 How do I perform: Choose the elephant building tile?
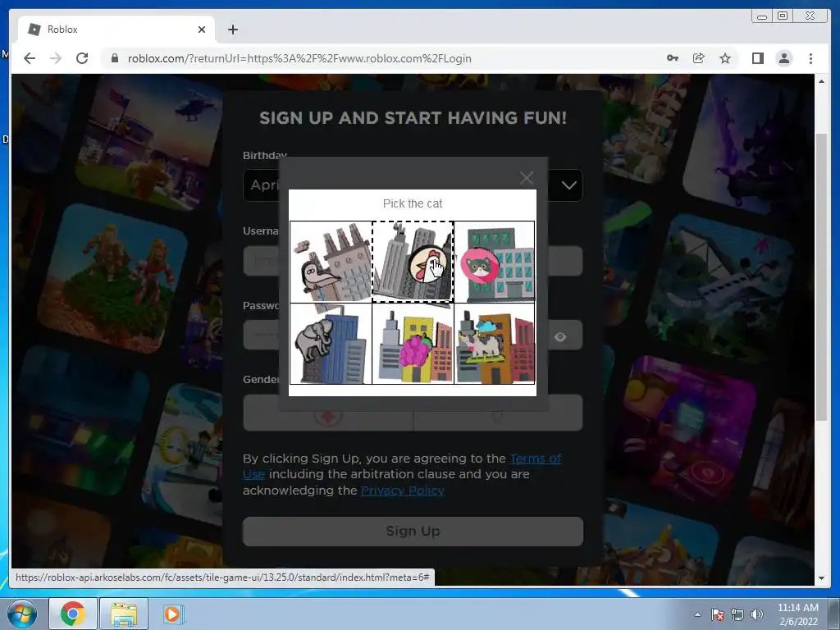pos(331,344)
